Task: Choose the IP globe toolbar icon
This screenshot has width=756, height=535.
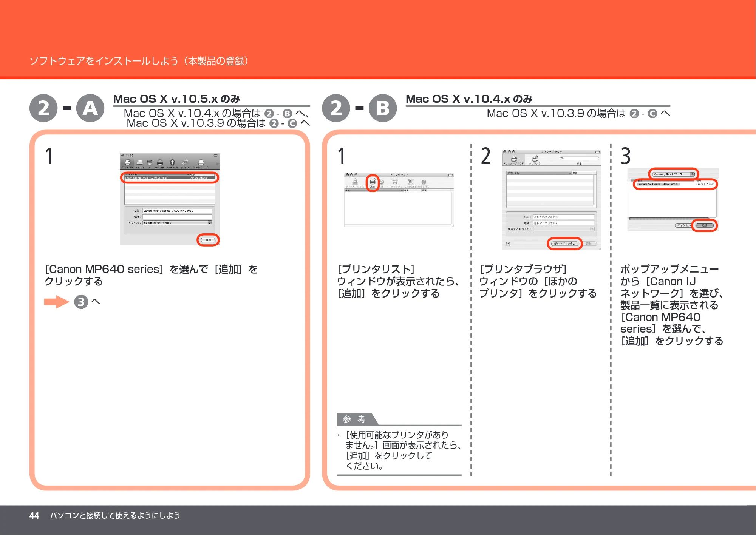Action: 150,163
